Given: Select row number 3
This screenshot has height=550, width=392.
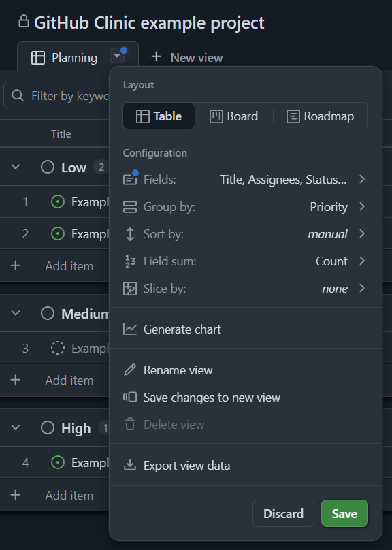Looking at the screenshot, I should click(25, 348).
